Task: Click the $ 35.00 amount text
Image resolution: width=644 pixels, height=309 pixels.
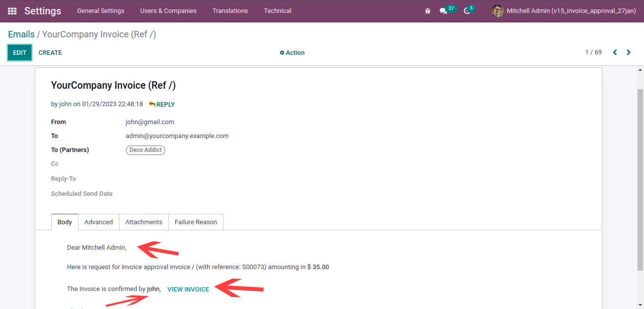Action: pos(318,267)
